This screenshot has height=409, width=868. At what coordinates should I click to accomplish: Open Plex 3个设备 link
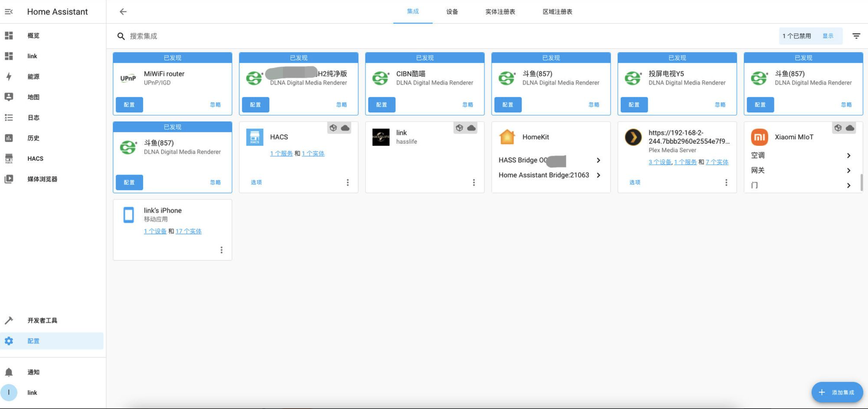660,162
